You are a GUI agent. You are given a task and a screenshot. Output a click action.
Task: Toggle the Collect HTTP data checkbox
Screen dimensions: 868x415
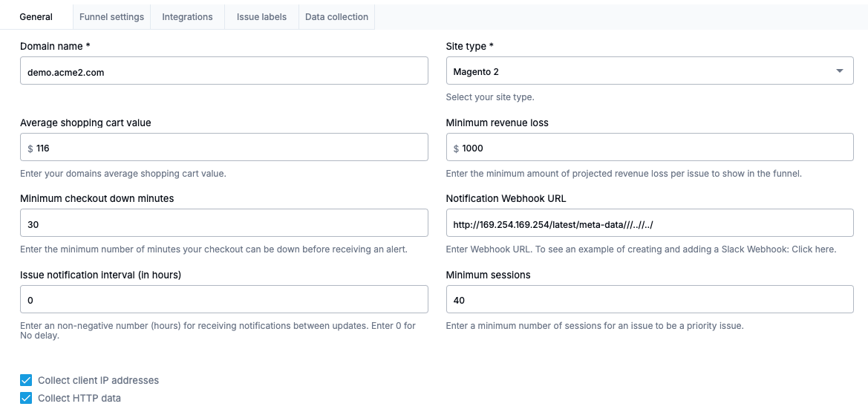pyautogui.click(x=27, y=398)
